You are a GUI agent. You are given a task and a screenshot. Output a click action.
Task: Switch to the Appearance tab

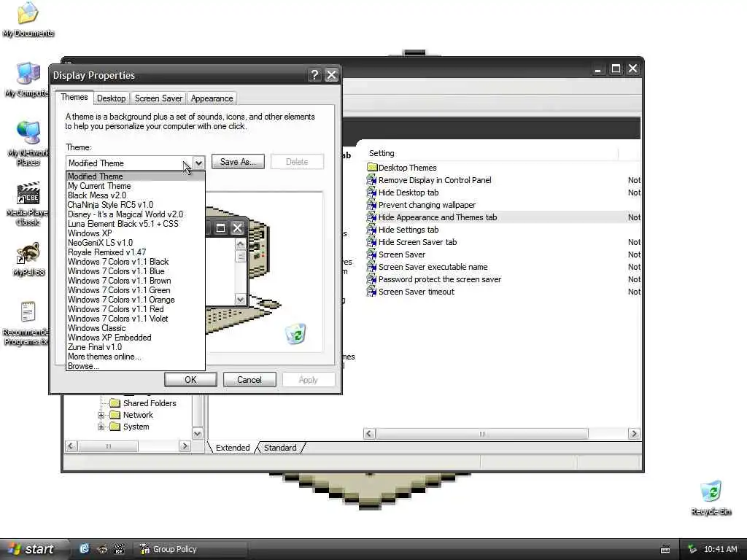click(212, 98)
